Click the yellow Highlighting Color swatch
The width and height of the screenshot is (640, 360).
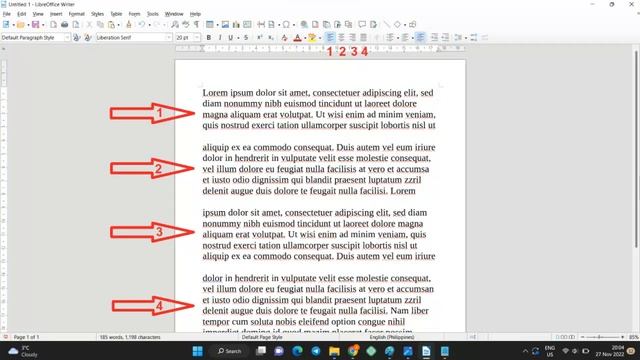[312, 38]
